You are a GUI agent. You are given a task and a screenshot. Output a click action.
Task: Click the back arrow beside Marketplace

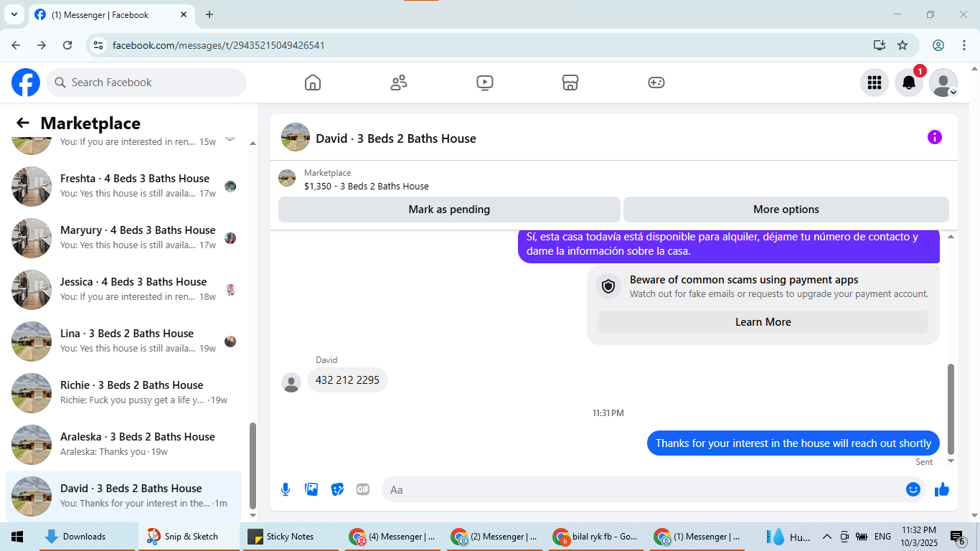pos(23,123)
